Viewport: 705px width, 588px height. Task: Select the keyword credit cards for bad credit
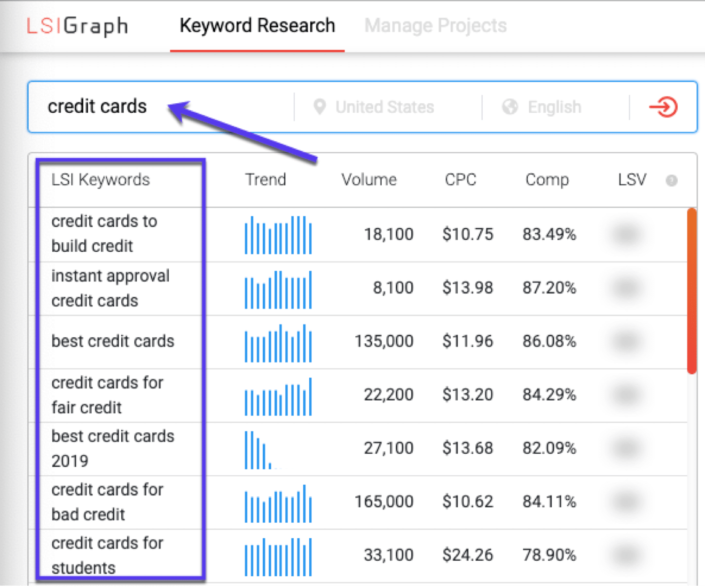point(107,502)
